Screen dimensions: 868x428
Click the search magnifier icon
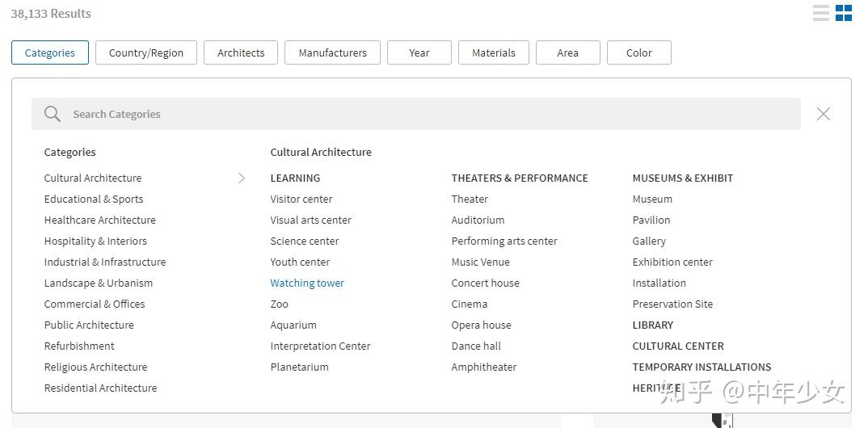click(x=53, y=114)
